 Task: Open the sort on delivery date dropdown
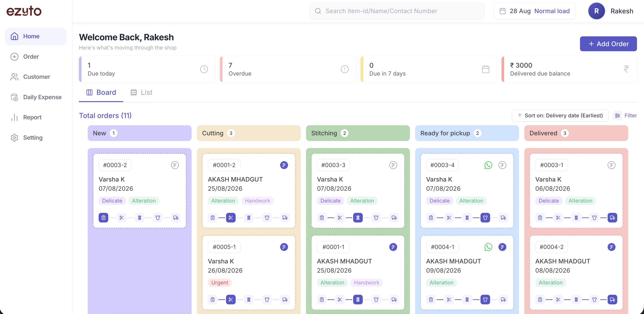point(560,116)
